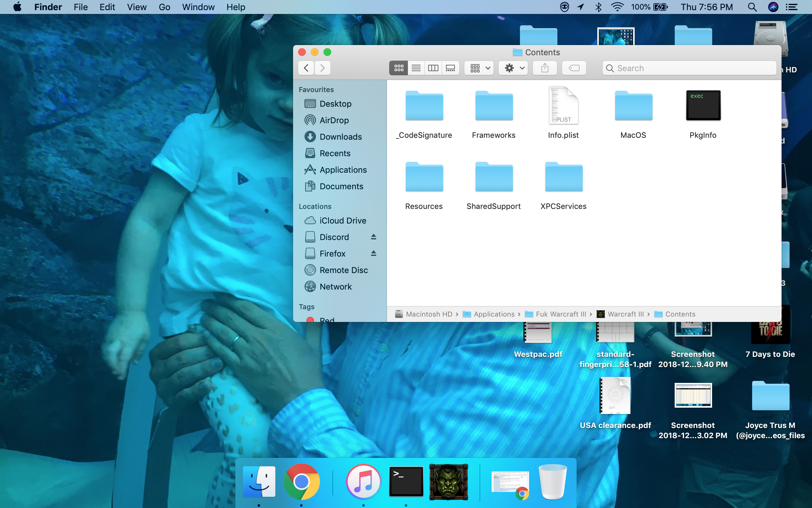Select Network in the sidebar
The width and height of the screenshot is (812, 508).
(x=340, y=287)
